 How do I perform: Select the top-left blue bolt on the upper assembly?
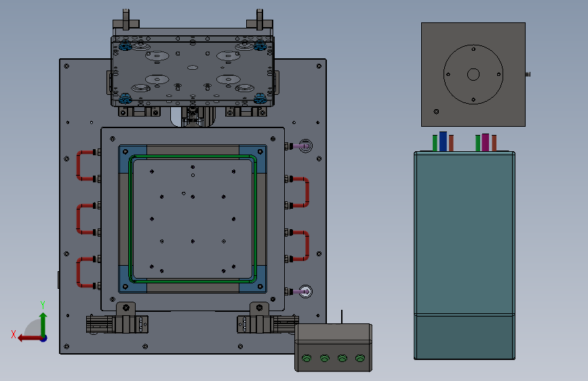click(125, 47)
